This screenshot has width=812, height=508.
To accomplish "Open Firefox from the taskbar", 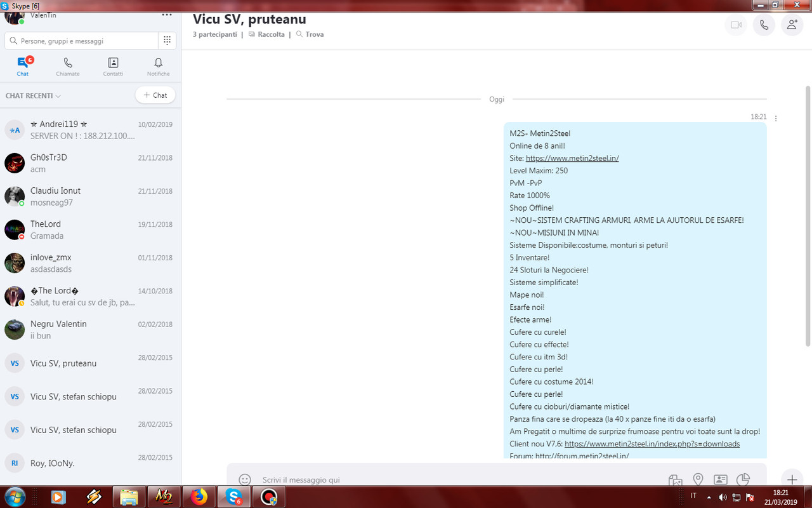I will (199, 497).
